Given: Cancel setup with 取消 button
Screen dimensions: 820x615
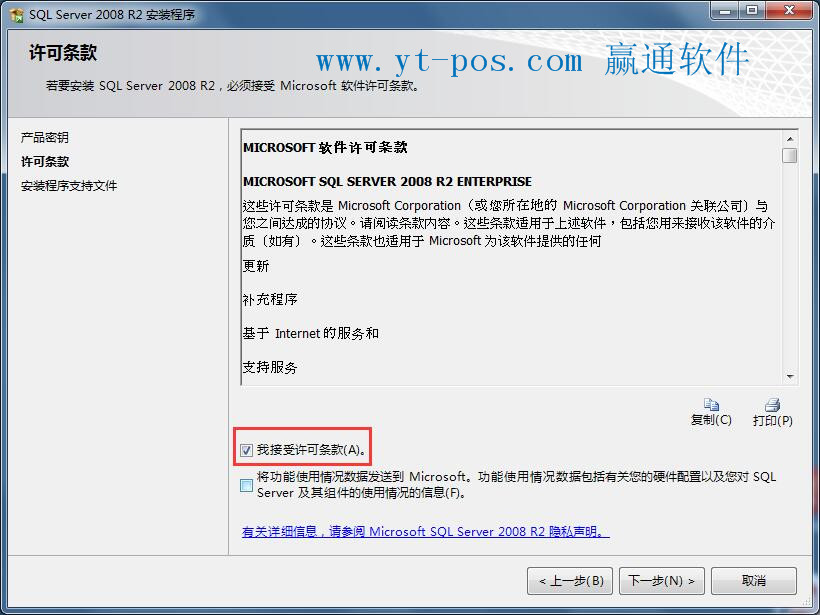Looking at the screenshot, I should (754, 581).
